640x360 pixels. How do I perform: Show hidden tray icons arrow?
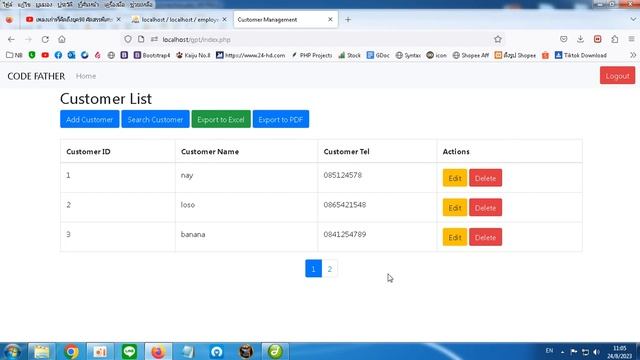(562, 352)
